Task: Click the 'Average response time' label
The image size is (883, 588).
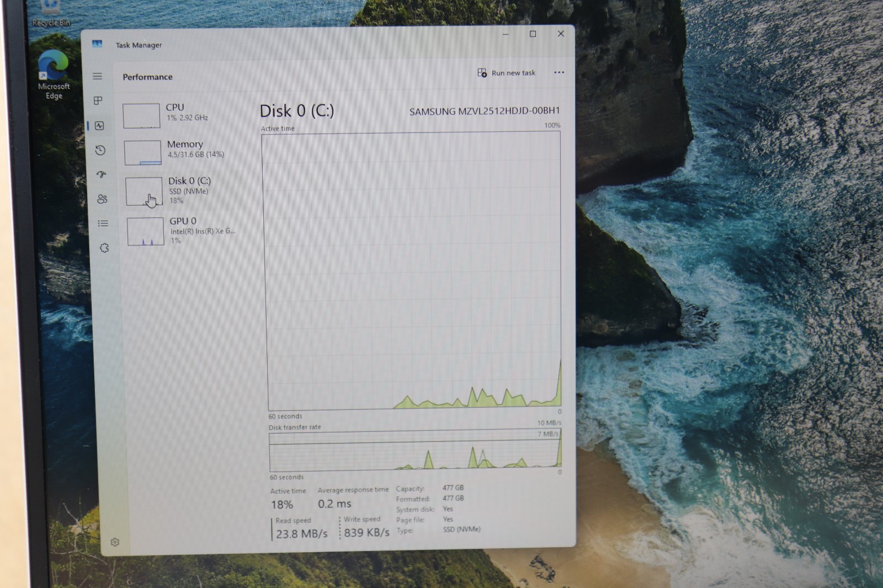Action: coord(353,490)
